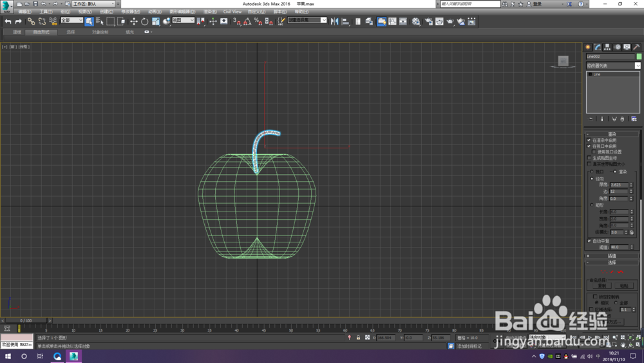This screenshot has width=644, height=363.
Task: Click the 粘贴 named selection button
Action: 624,286
